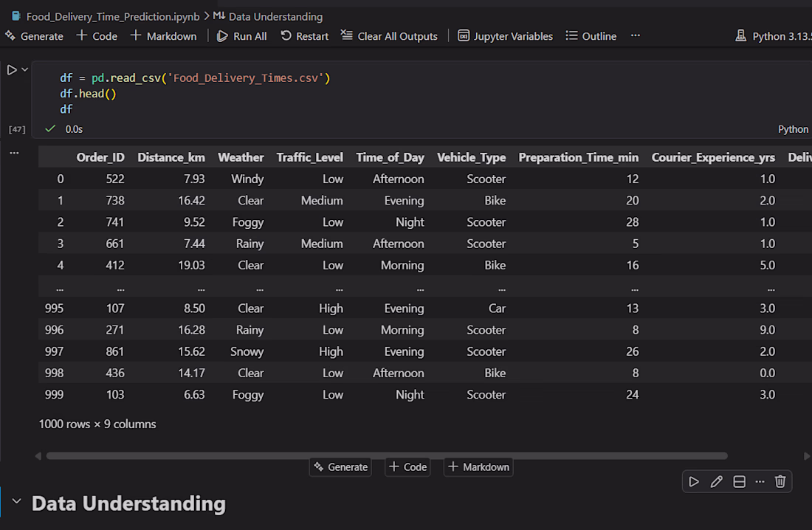Insert Markdown cell below the output

point(478,467)
